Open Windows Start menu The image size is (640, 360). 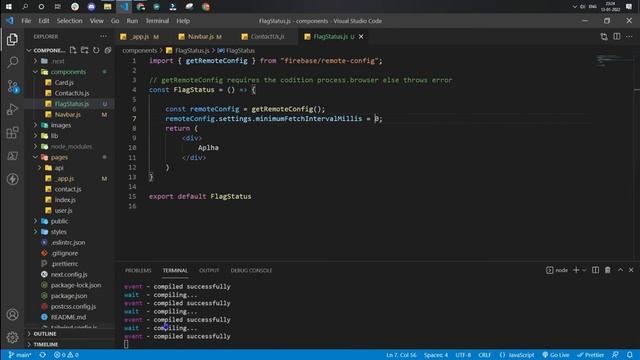(9, 7)
